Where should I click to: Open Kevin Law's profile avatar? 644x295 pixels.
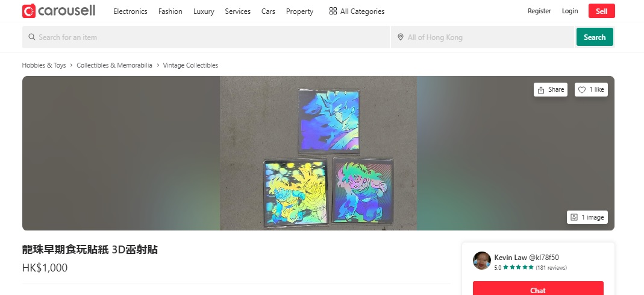pyautogui.click(x=482, y=261)
